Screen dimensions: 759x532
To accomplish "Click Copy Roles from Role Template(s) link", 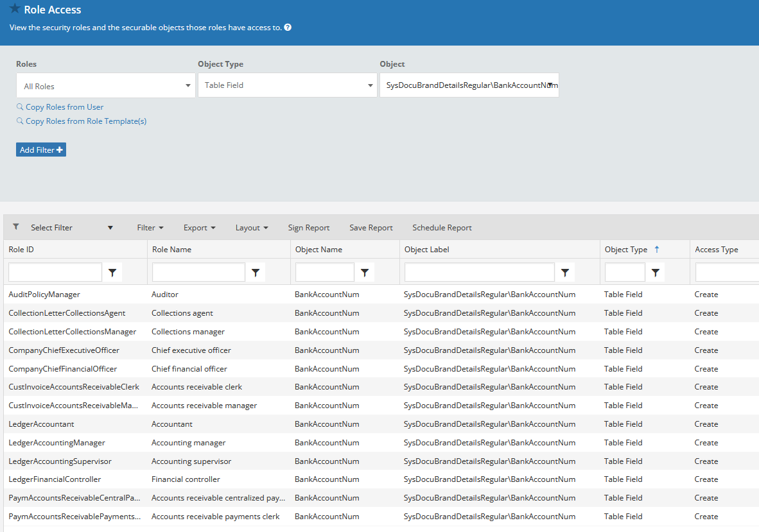I will click(x=85, y=121).
